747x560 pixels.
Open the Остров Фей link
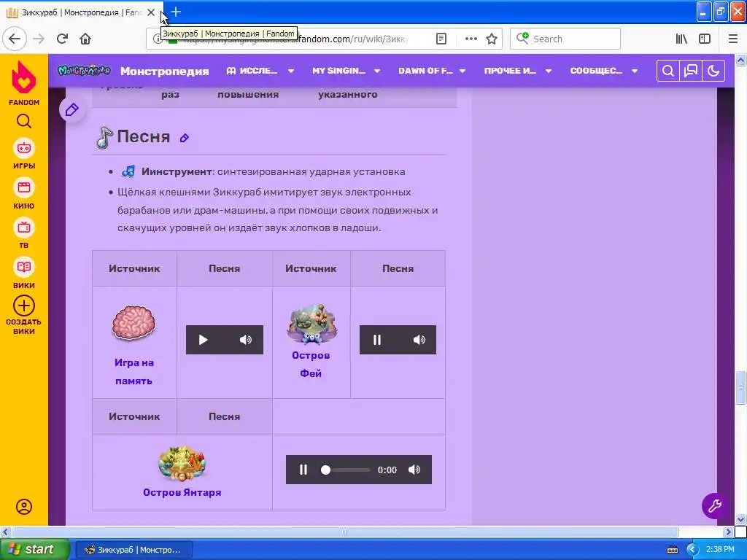[x=311, y=365]
